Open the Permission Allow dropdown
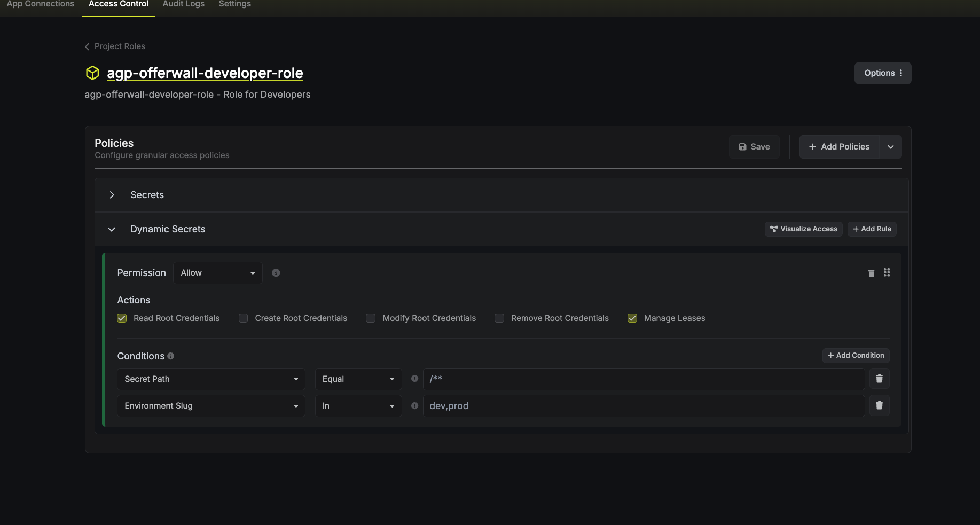 pyautogui.click(x=217, y=273)
